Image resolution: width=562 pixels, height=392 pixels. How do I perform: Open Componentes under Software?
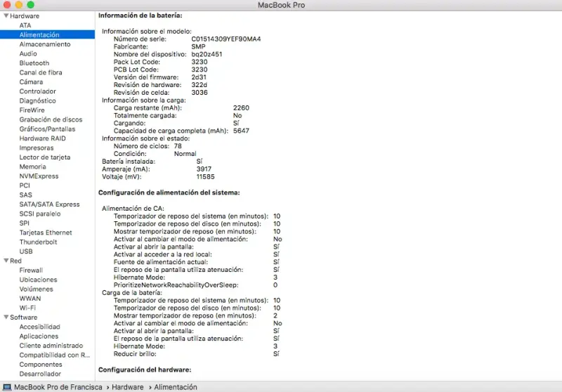[41, 365]
